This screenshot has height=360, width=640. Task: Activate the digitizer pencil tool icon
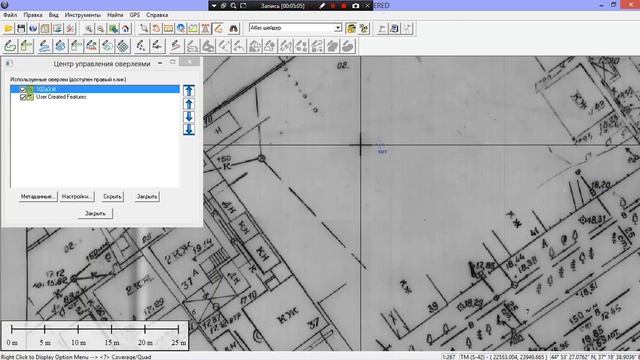pos(219,28)
